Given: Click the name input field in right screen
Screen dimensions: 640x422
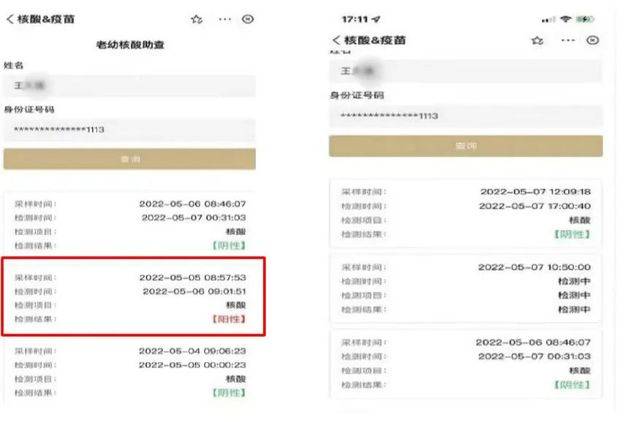Looking at the screenshot, I should pyautogui.click(x=466, y=71).
